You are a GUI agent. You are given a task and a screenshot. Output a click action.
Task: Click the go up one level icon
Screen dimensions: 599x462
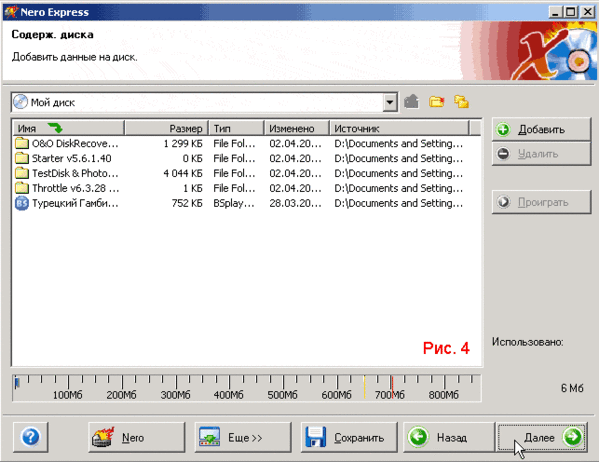click(x=411, y=102)
